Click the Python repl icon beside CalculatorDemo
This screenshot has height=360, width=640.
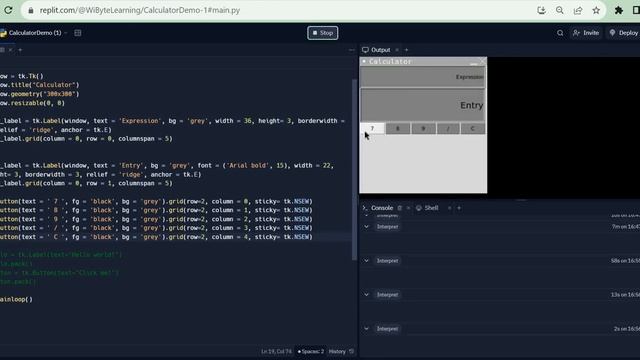coord(3,33)
